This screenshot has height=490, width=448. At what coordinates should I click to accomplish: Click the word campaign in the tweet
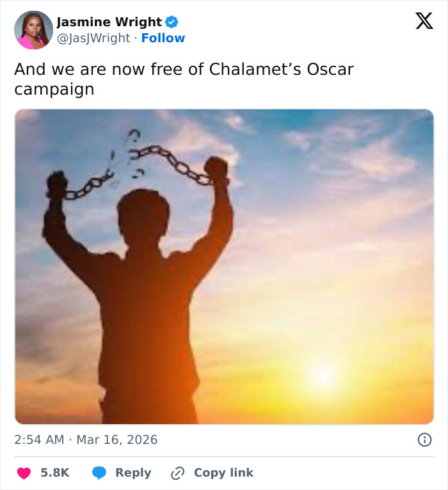point(54,89)
